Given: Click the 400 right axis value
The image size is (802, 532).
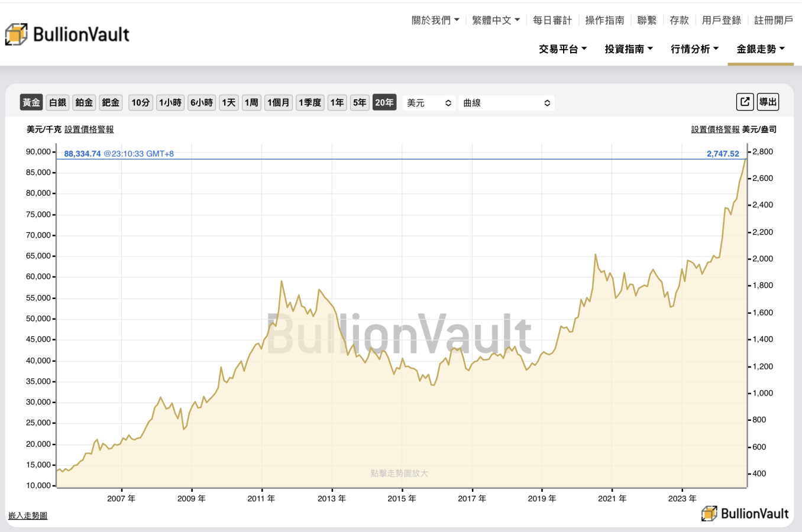Looking at the screenshot, I should (x=759, y=473).
